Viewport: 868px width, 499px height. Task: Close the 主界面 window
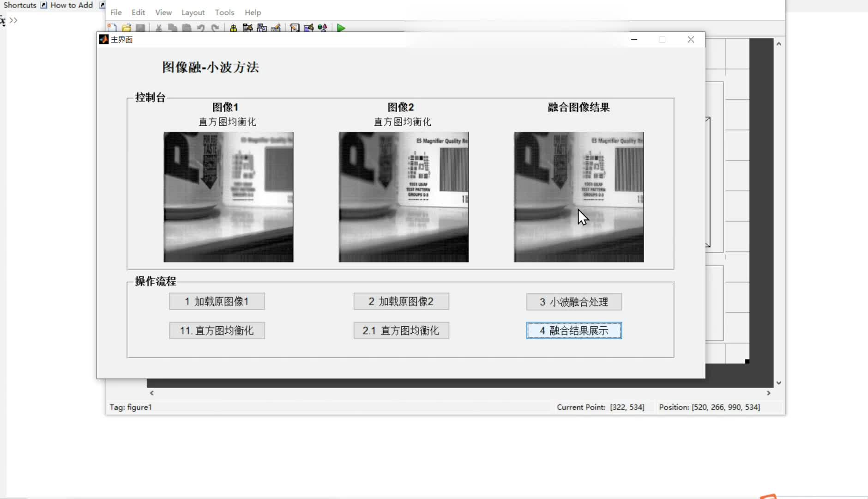tap(691, 40)
